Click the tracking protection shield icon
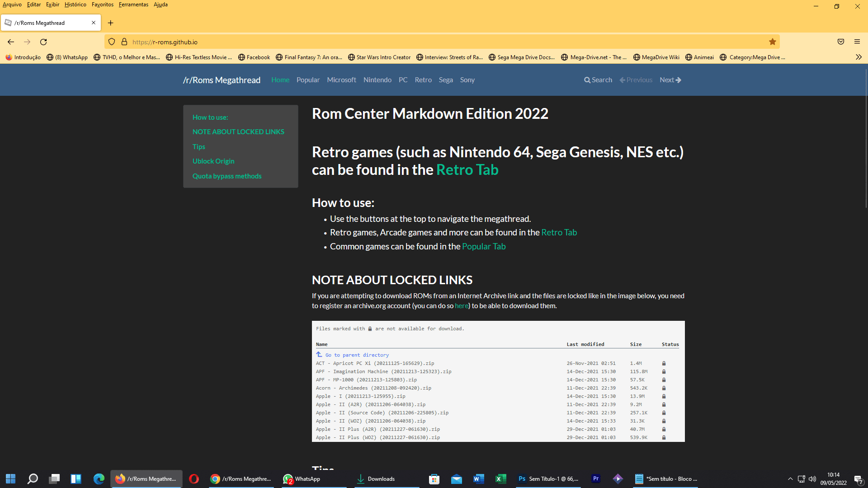 (x=112, y=42)
